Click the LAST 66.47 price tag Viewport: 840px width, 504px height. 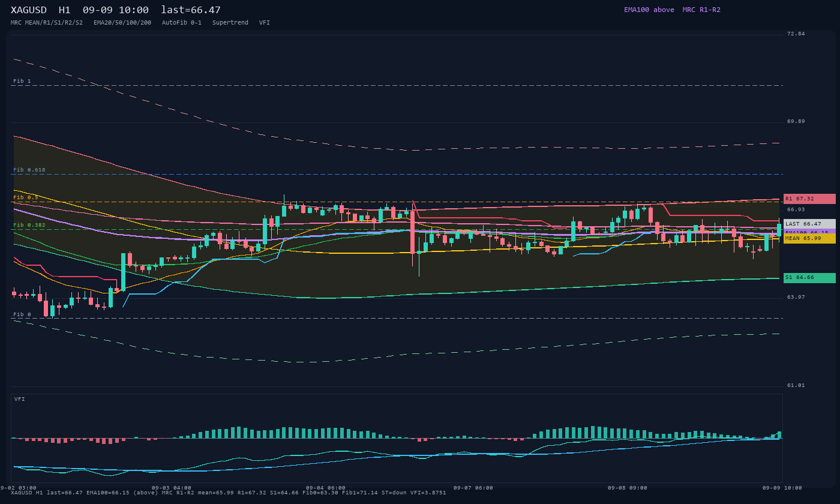(x=809, y=224)
